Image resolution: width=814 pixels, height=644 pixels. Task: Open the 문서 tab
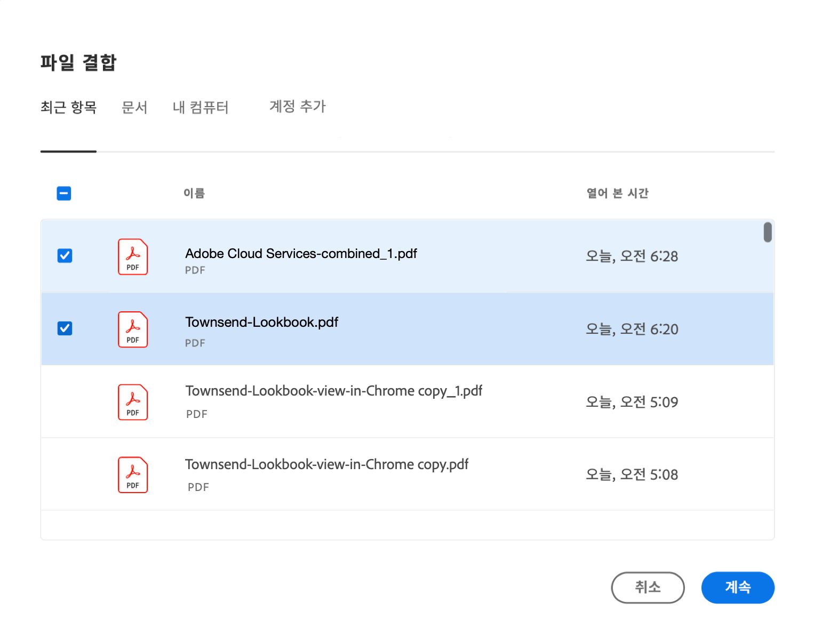click(134, 107)
